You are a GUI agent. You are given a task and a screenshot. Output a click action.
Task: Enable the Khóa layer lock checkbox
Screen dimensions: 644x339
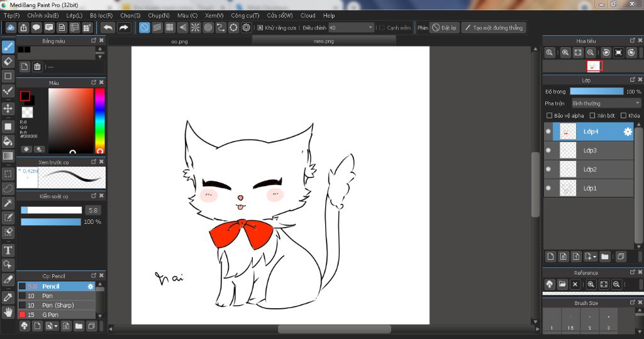pyautogui.click(x=623, y=116)
